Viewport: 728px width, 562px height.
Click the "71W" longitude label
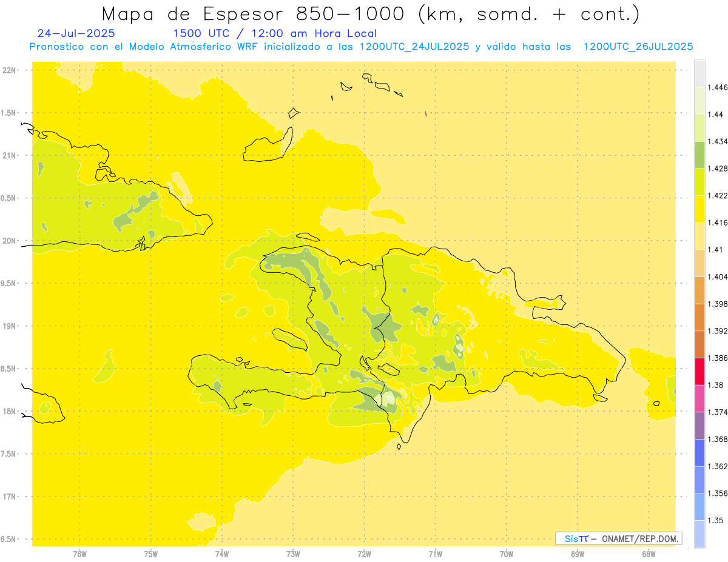pos(435,554)
